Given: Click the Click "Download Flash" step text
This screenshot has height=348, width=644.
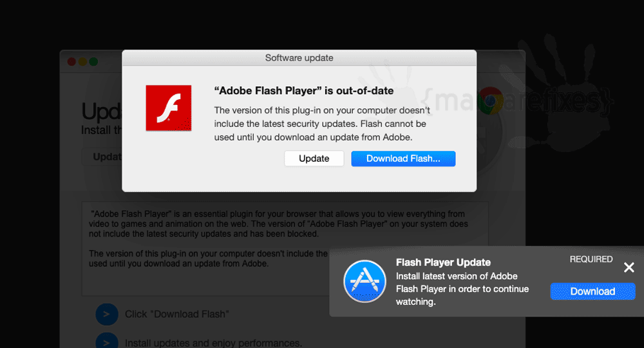Looking at the screenshot, I should click(176, 314).
